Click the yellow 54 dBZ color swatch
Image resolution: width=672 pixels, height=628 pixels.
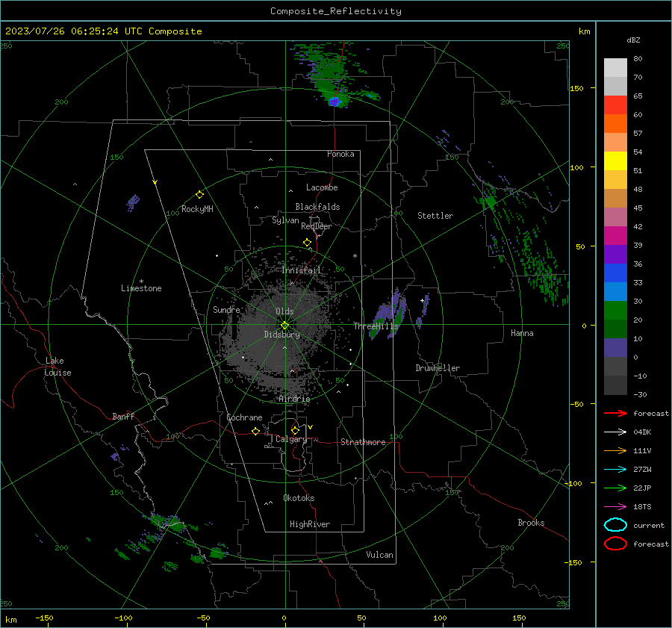click(x=615, y=161)
